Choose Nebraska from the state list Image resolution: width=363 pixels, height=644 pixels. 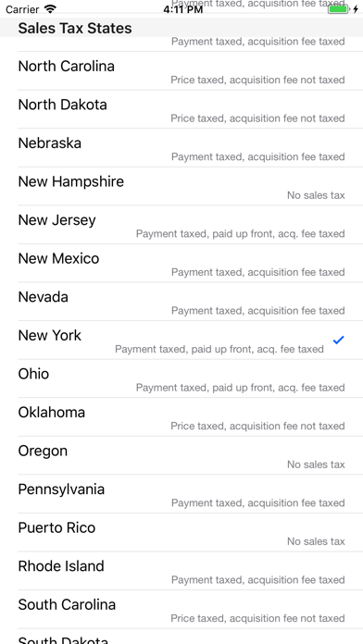(181, 148)
